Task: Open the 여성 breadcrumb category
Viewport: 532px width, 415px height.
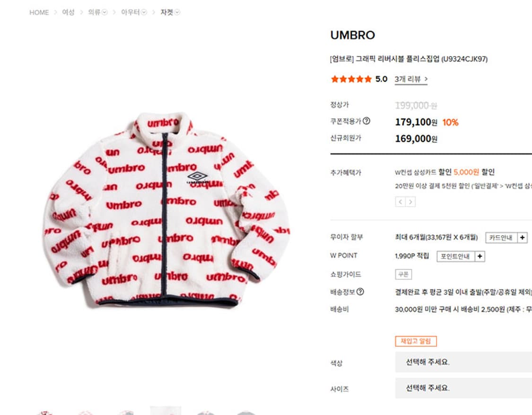Action: [x=68, y=12]
